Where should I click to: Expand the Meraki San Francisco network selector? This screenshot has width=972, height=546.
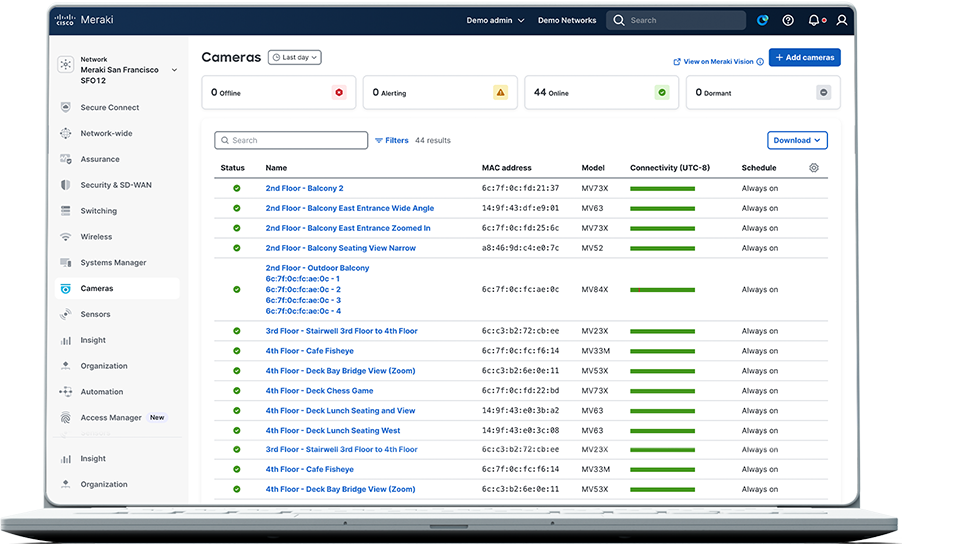(x=174, y=70)
